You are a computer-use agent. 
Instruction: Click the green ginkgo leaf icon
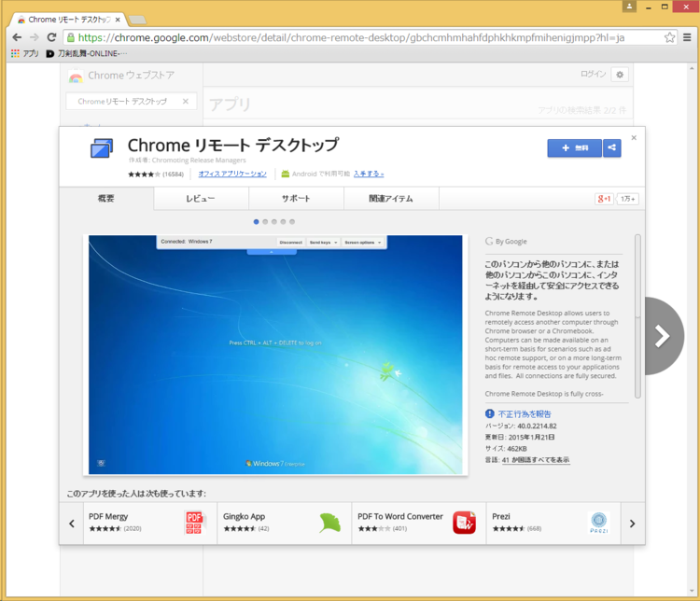(x=329, y=523)
